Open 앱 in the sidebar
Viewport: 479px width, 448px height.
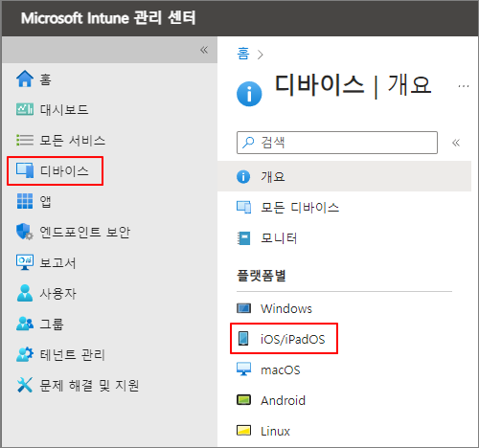click(x=45, y=202)
